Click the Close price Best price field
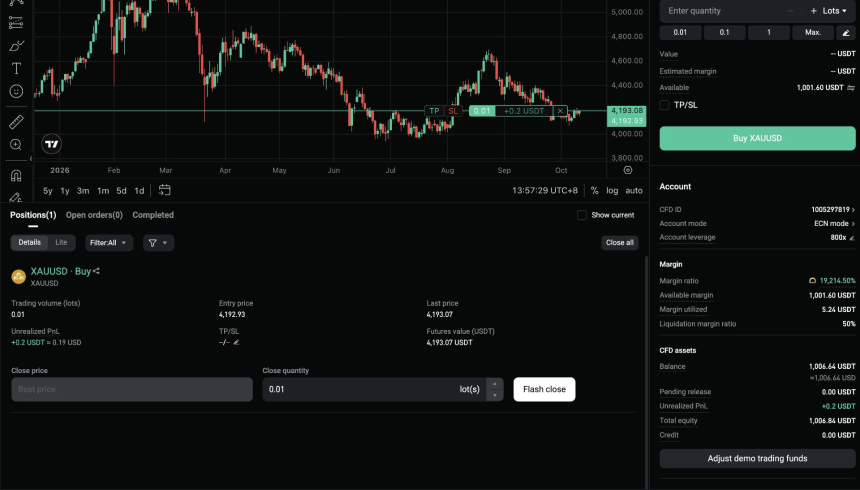Image resolution: width=860 pixels, height=490 pixels. point(132,389)
